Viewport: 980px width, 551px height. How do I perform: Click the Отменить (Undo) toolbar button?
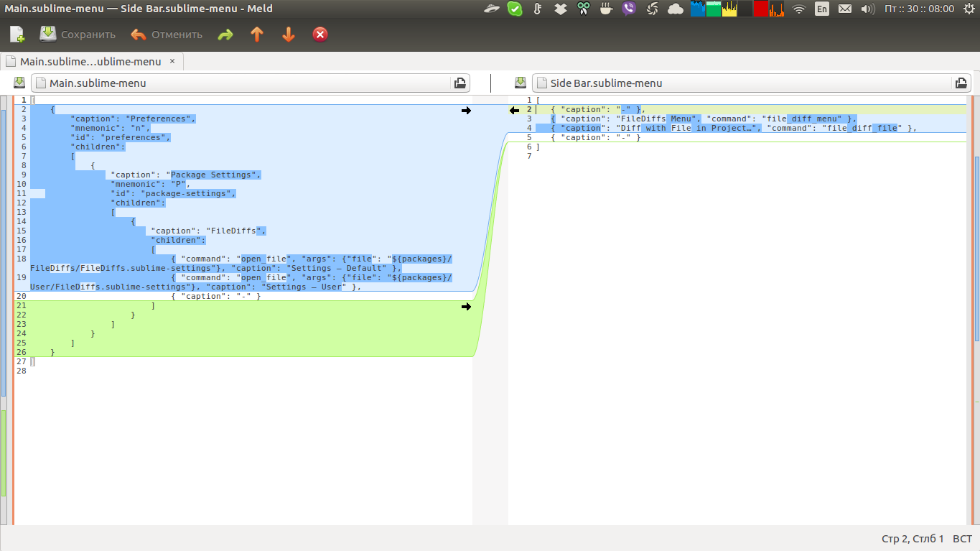(x=167, y=34)
